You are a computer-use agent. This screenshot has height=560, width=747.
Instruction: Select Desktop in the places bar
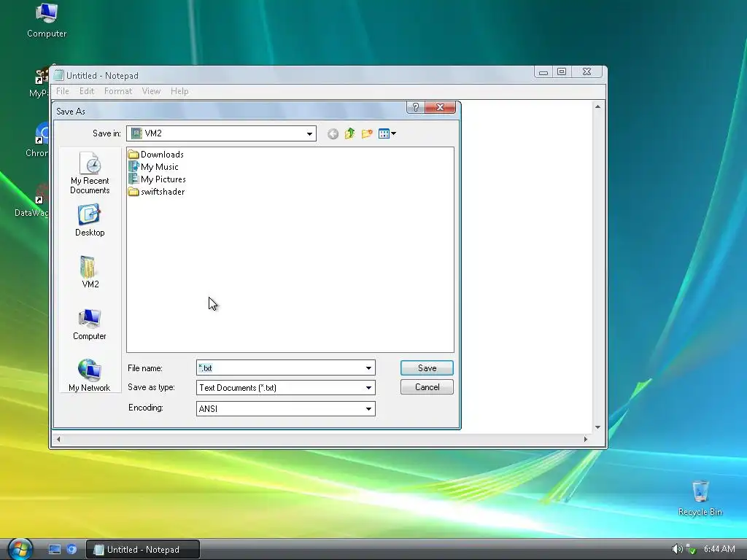point(90,220)
